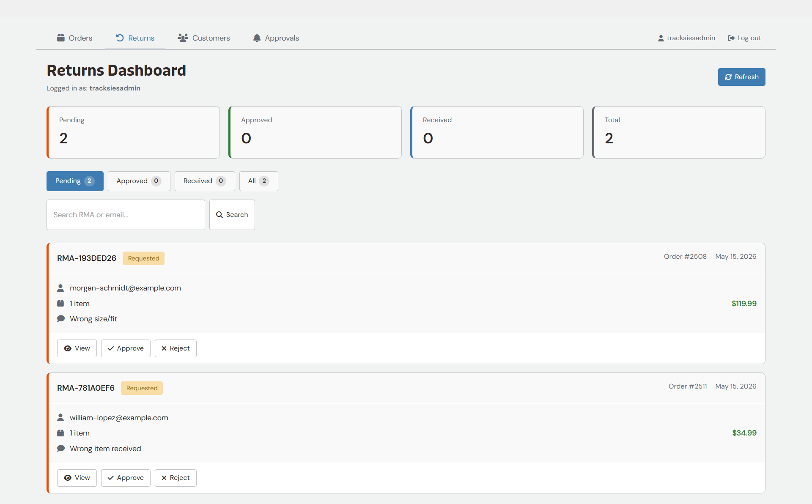Viewport: 812px width, 504px height.
Task: Open the Customers nav tab
Action: pyautogui.click(x=203, y=38)
